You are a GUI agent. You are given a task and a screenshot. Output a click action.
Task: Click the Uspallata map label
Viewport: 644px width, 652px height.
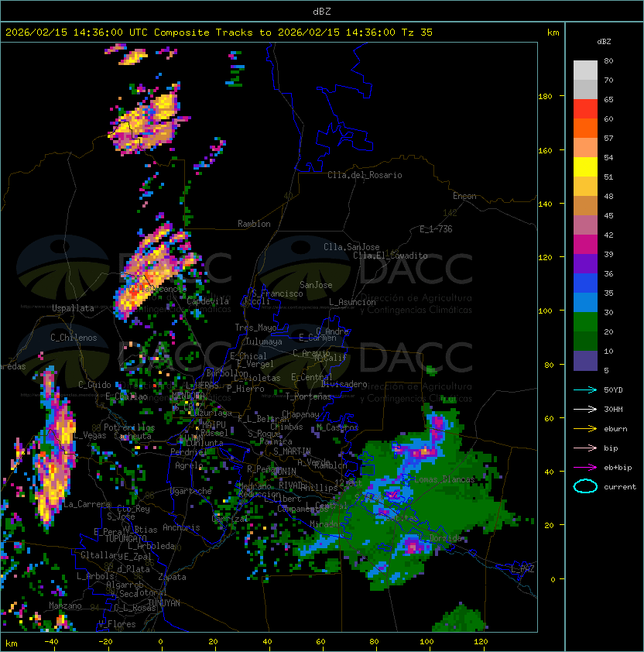click(74, 308)
